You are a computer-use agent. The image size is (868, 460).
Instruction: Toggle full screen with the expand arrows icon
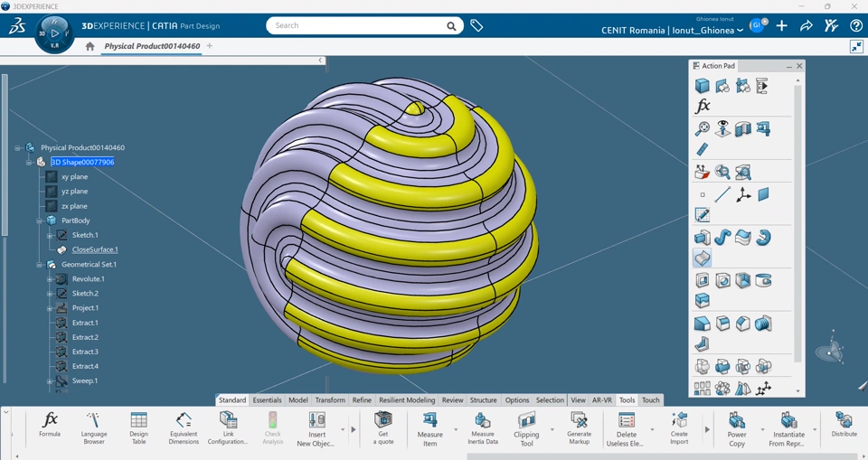(856, 47)
